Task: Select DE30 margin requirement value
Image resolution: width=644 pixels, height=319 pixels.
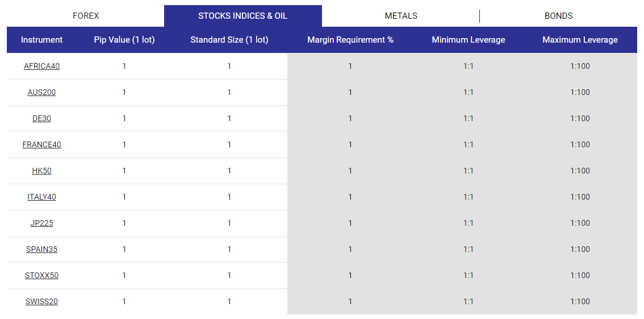Action: click(350, 118)
